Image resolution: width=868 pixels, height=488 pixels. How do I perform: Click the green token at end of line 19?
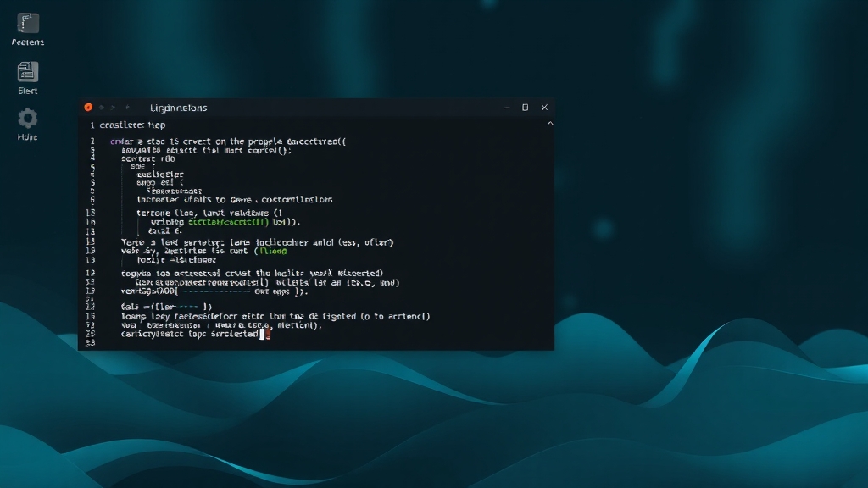274,251
